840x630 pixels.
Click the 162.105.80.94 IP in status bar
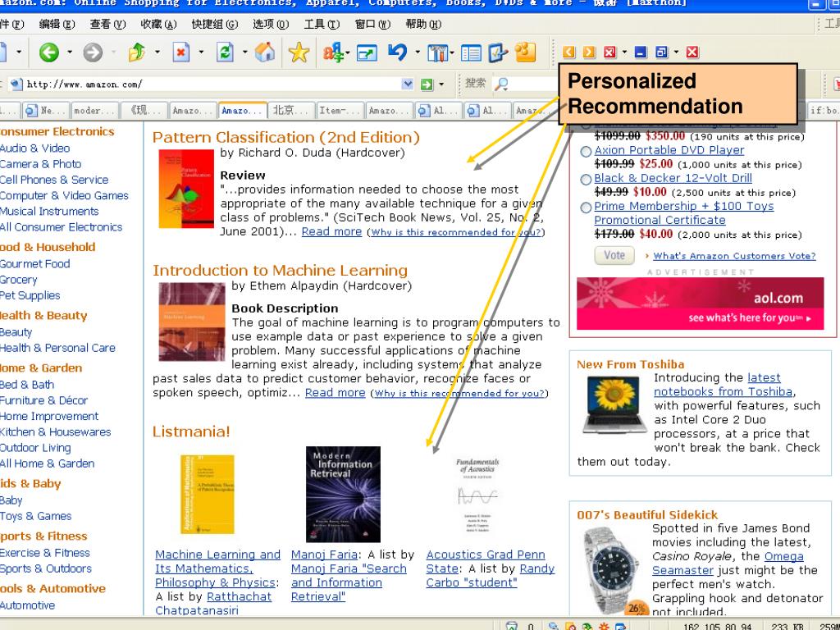pyautogui.click(x=717, y=626)
